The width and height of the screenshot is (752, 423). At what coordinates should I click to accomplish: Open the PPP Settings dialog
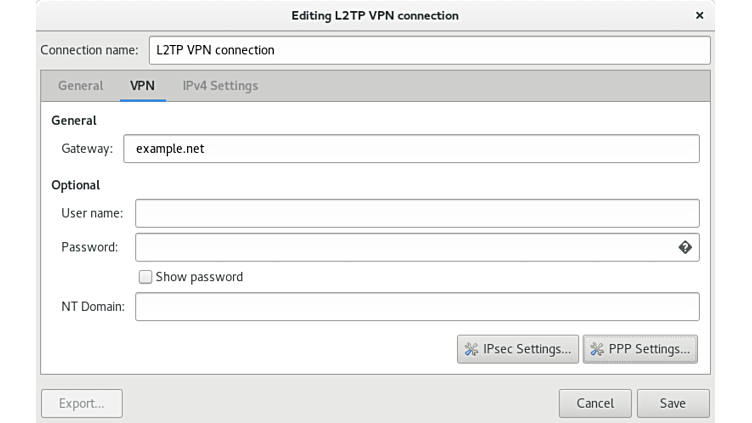tap(640, 349)
